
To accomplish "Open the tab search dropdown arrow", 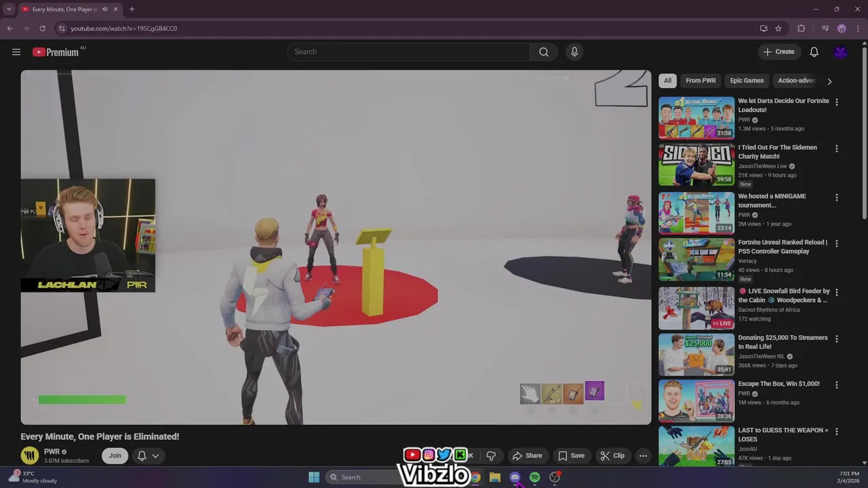I will pyautogui.click(x=9, y=9).
